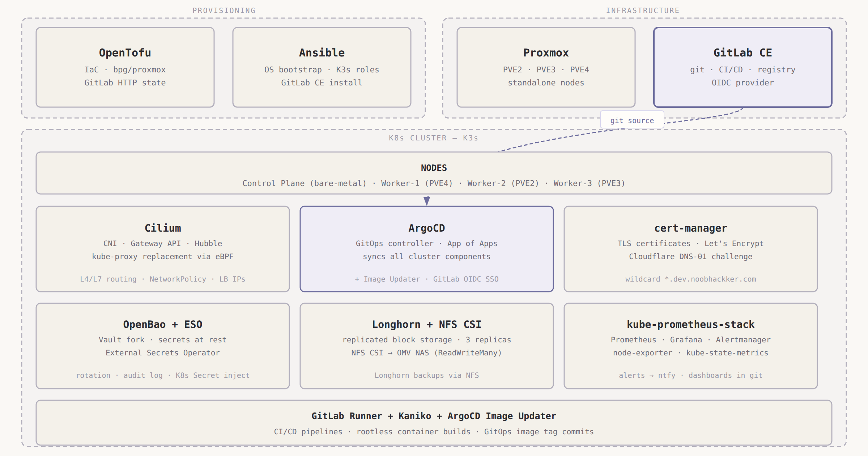Select the cert-manager heading
The width and height of the screenshot is (868, 456).
691,228
